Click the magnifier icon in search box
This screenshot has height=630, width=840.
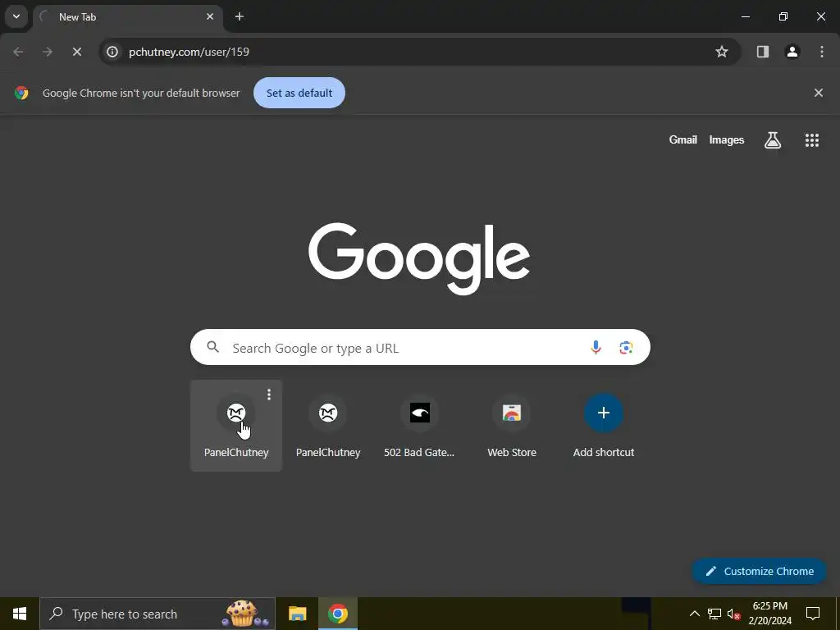213,347
